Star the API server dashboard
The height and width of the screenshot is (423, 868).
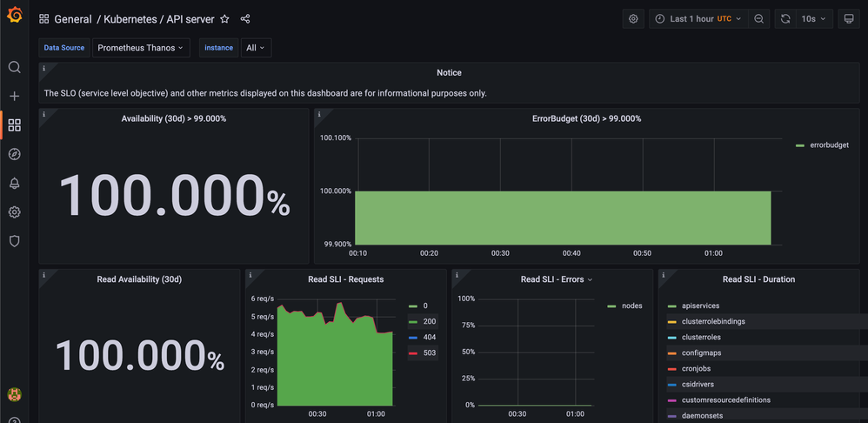224,19
